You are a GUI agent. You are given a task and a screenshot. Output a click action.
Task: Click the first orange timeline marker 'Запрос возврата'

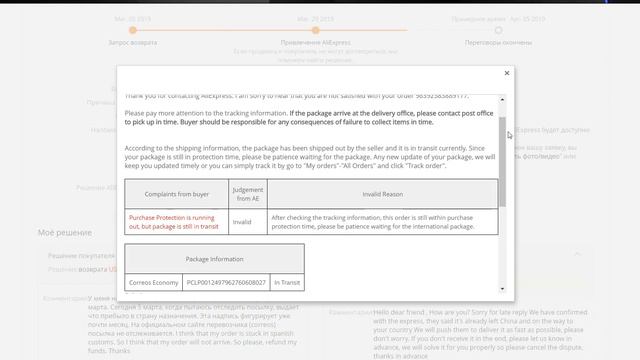click(x=133, y=30)
